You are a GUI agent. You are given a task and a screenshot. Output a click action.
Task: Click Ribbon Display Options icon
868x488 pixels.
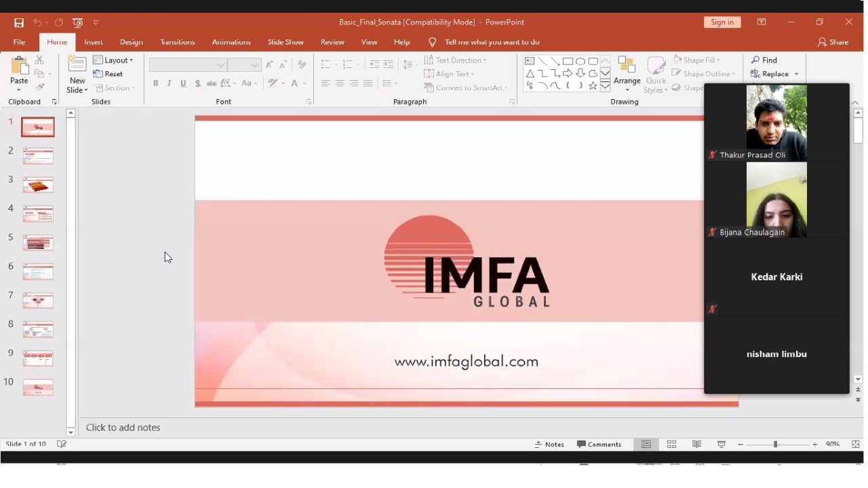pyautogui.click(x=762, y=22)
